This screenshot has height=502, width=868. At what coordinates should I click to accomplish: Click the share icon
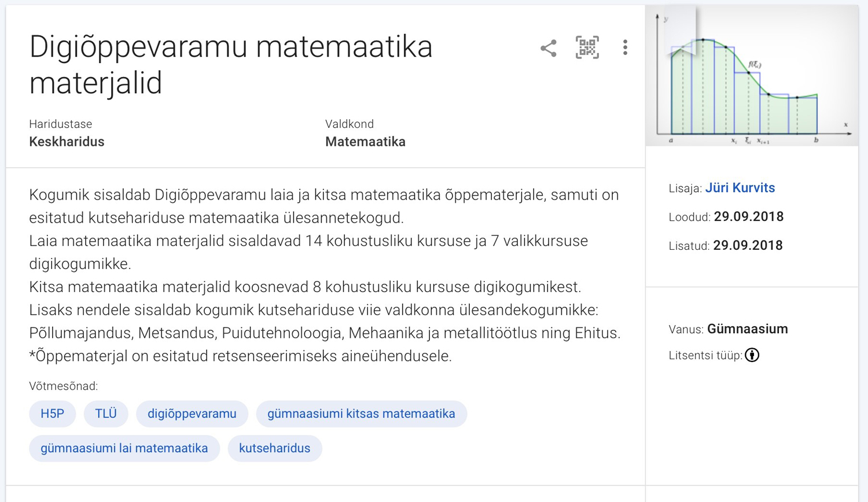click(548, 48)
